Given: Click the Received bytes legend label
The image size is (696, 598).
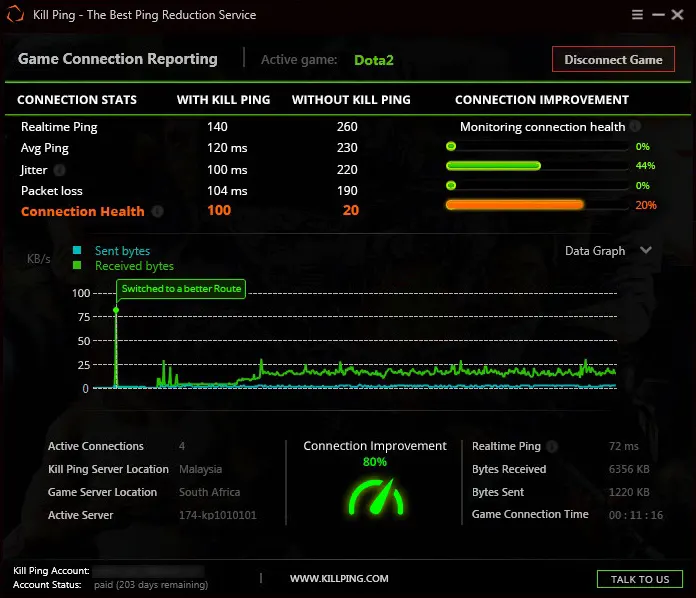Looking at the screenshot, I should pos(134,266).
